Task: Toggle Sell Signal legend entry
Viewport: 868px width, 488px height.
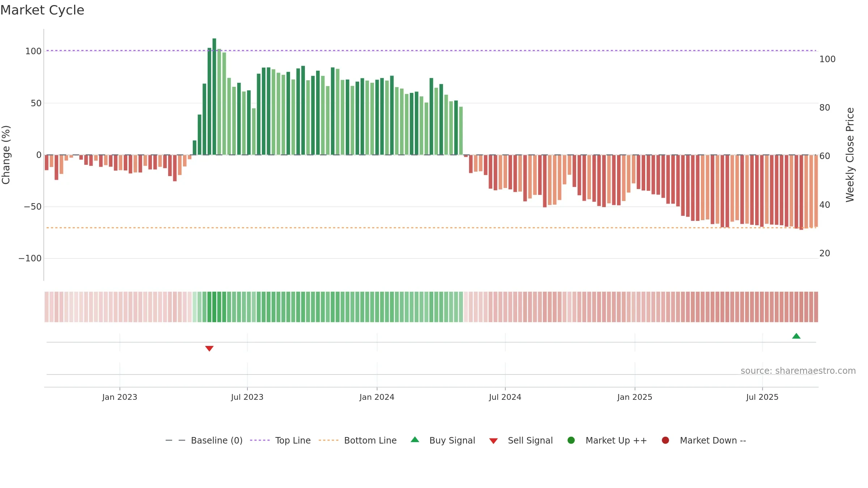Action: [521, 440]
